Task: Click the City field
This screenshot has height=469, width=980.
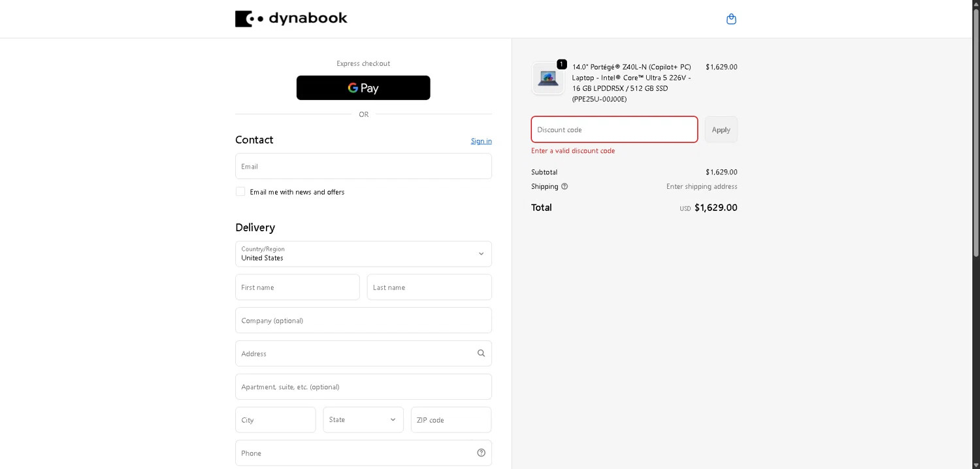Action: pos(276,420)
